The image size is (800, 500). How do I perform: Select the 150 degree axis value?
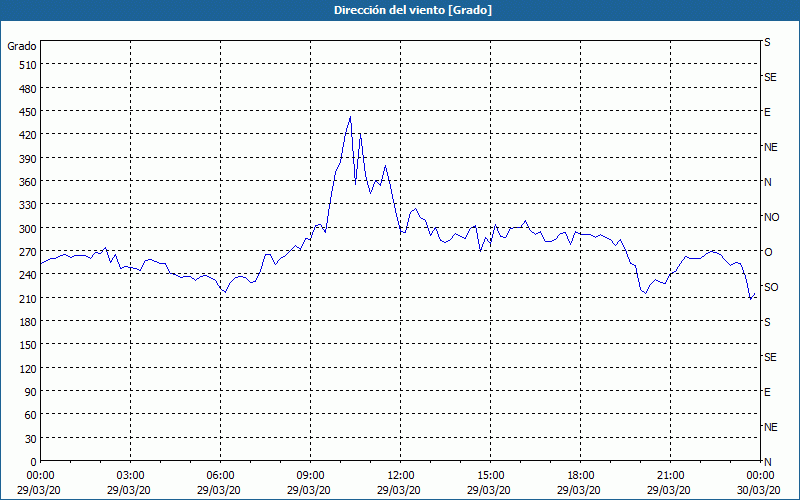point(29,345)
